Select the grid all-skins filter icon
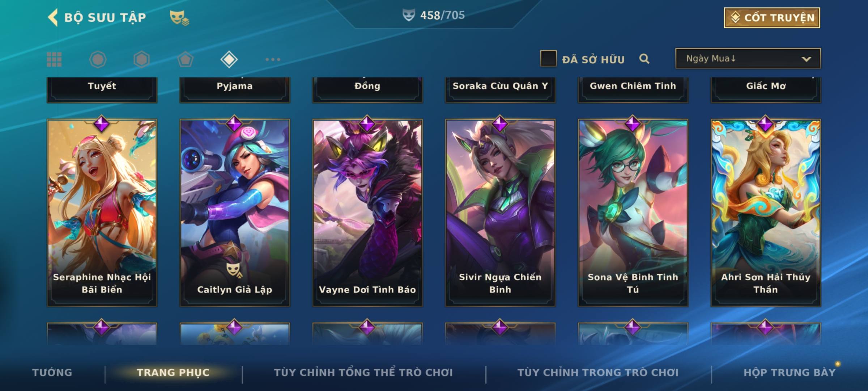This screenshot has height=391, width=868. click(54, 59)
